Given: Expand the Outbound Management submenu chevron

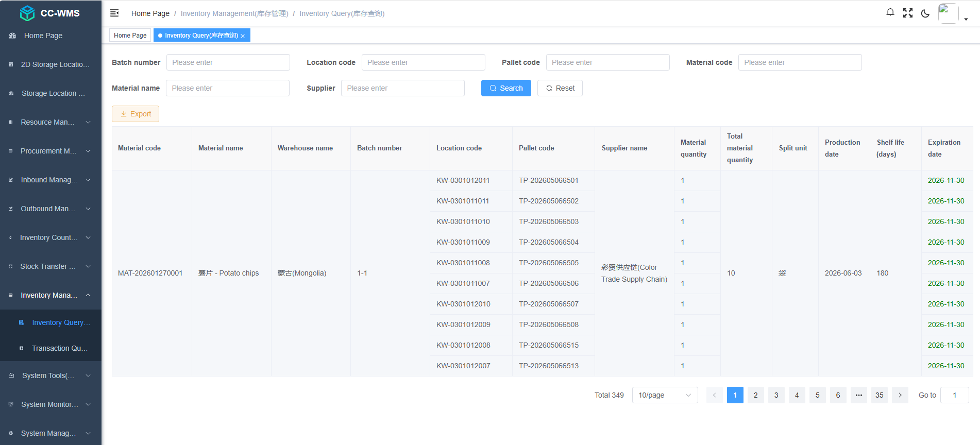Looking at the screenshot, I should pos(88,209).
